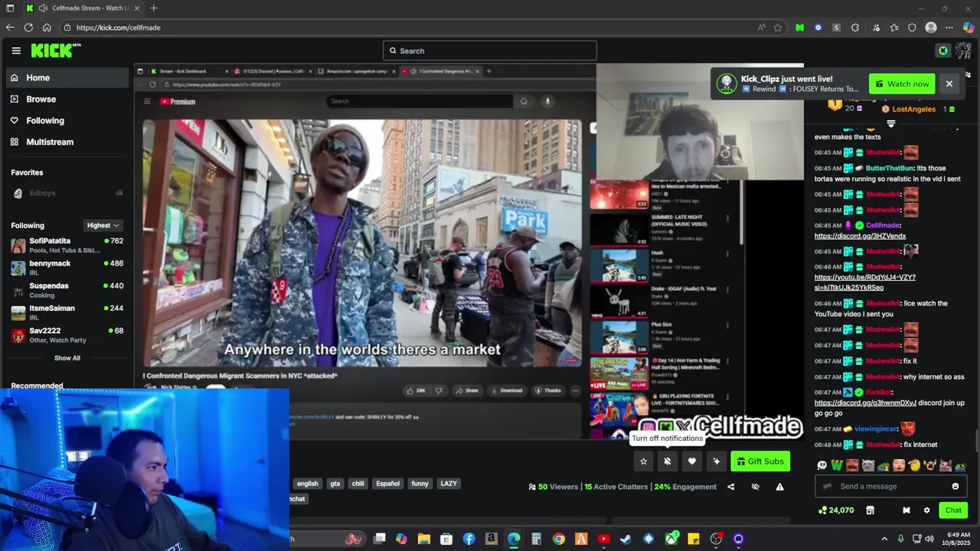Add page to favorites star icon
The height and width of the screenshot is (551, 980).
click(778, 28)
